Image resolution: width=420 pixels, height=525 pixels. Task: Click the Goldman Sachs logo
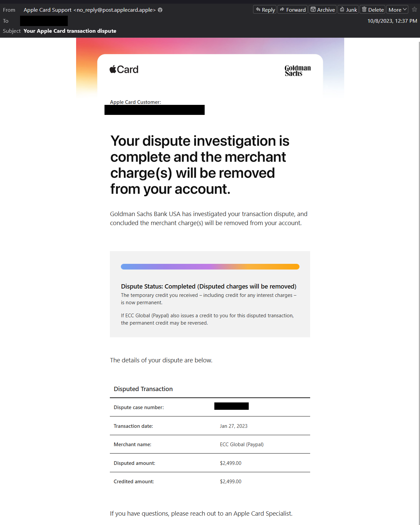tap(297, 70)
